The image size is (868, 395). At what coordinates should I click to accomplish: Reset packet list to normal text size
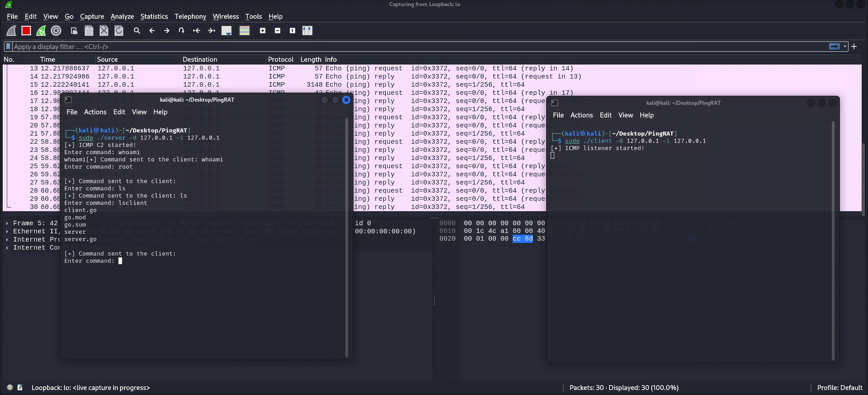292,30
